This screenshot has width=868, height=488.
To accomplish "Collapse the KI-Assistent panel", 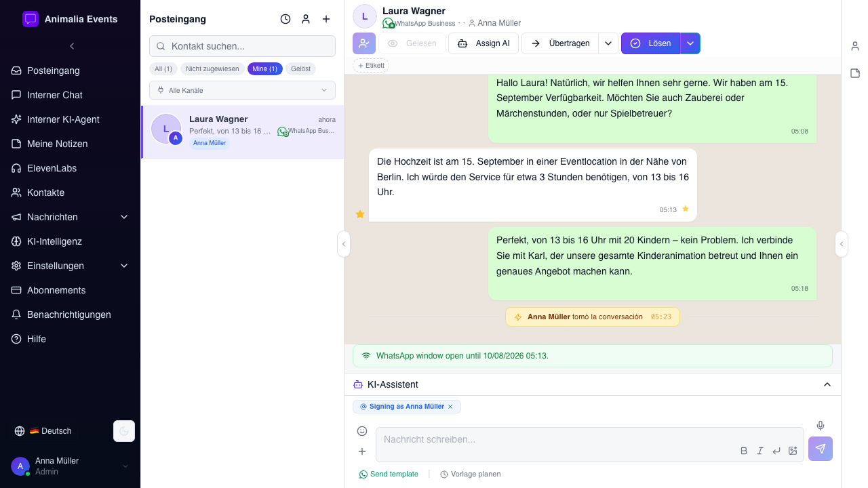I will [827, 384].
